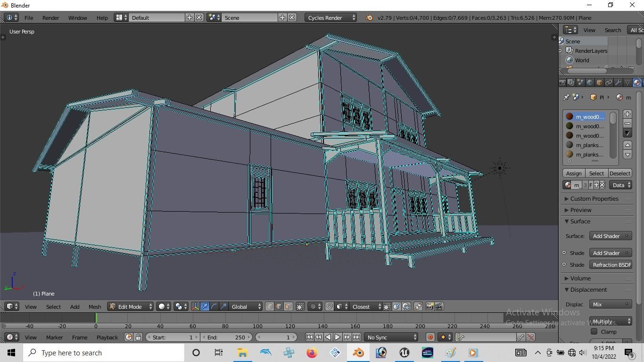Viewport: 644px width, 362px height.
Task: Pin the properties context
Action: 566,97
